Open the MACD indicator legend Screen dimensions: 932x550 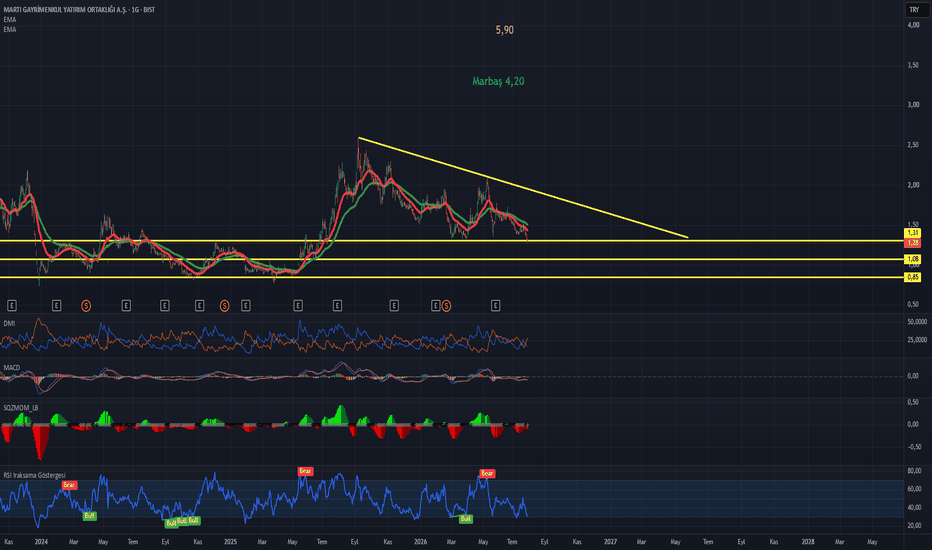12,367
